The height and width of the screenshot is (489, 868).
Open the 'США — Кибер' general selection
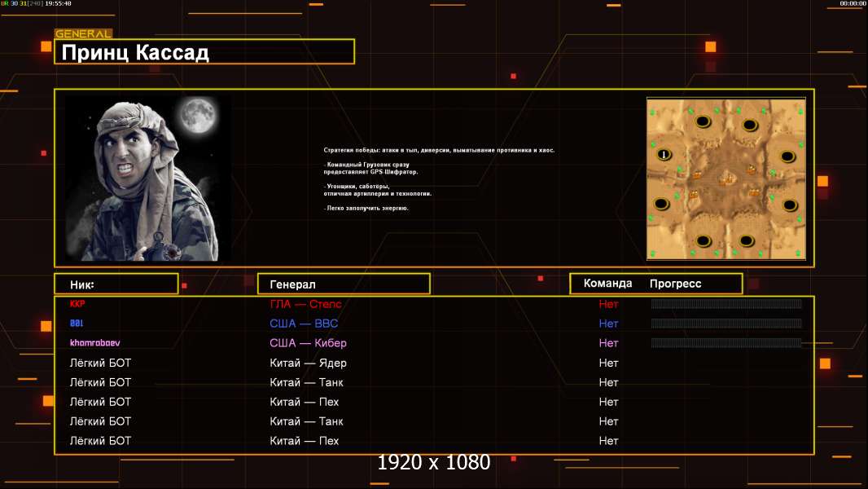pos(307,343)
